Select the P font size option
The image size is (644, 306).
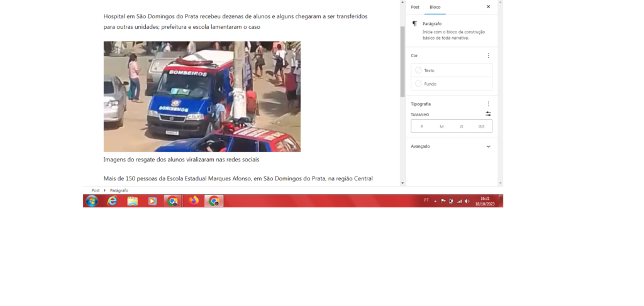(421, 126)
